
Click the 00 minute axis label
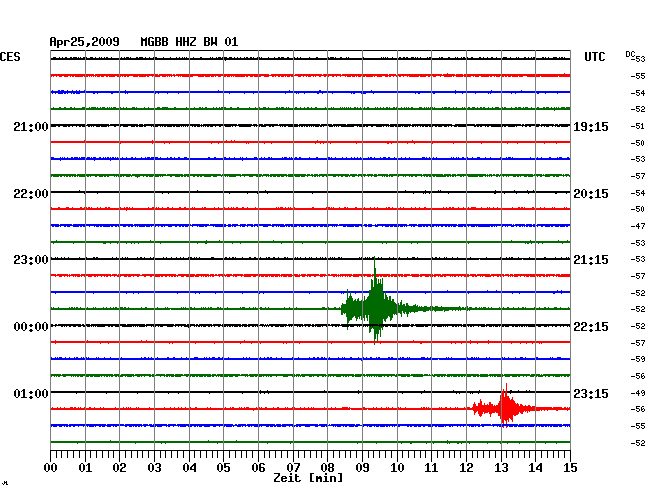51,467
